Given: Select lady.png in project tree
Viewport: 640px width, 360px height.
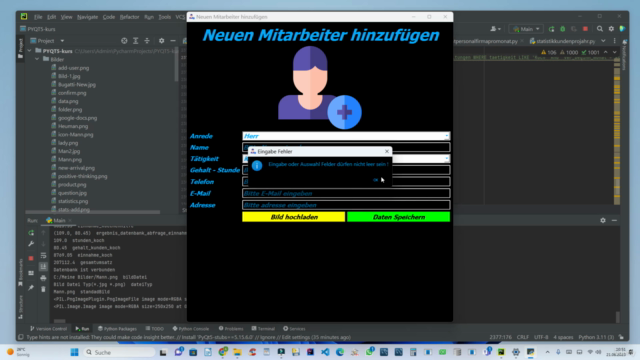Looking at the screenshot, I should point(68,143).
